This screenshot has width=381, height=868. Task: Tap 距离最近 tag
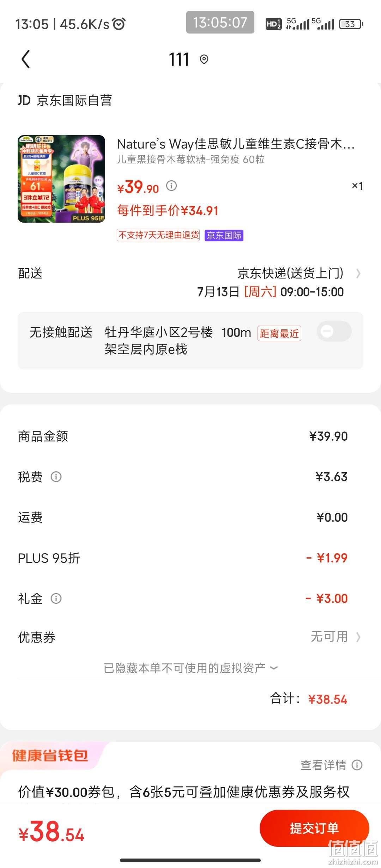[x=279, y=333]
